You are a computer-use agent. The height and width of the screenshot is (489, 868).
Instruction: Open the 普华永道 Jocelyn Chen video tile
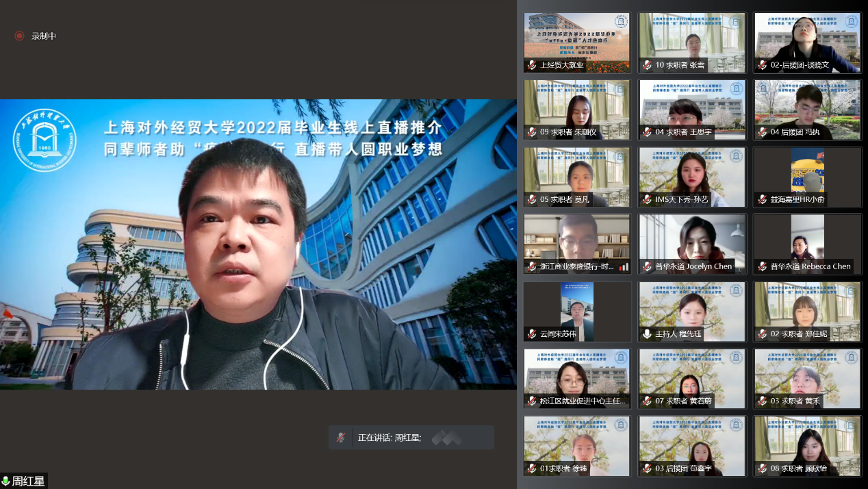pyautogui.click(x=692, y=243)
